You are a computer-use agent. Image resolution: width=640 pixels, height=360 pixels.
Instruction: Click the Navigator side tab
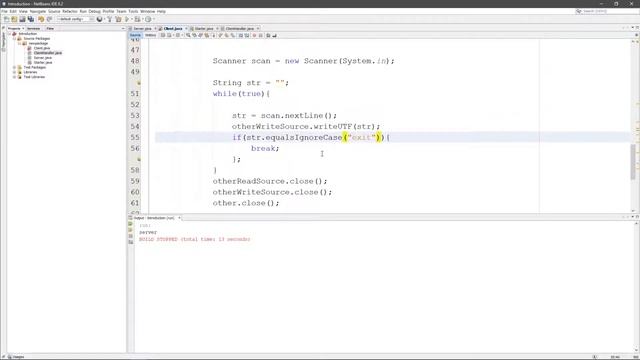(3, 41)
